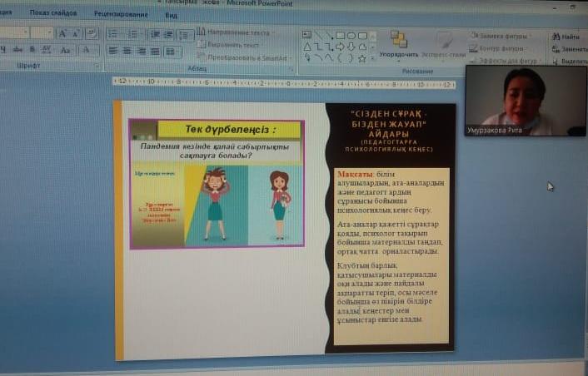The height and width of the screenshot is (376, 588).
Task: Open the Контур фигуры outline dropdown
Action: (497, 48)
